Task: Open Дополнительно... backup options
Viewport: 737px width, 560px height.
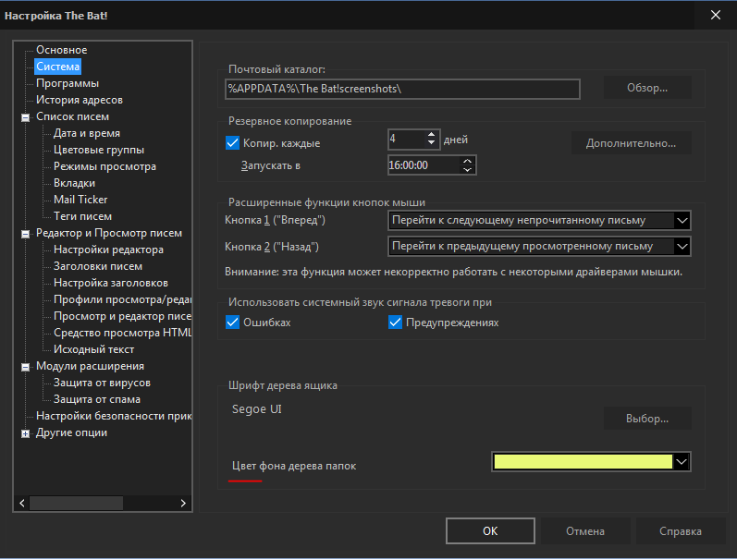Action: coord(631,143)
